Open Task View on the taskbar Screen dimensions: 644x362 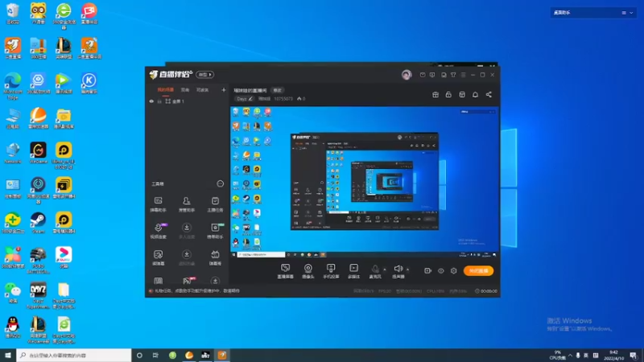click(x=155, y=356)
